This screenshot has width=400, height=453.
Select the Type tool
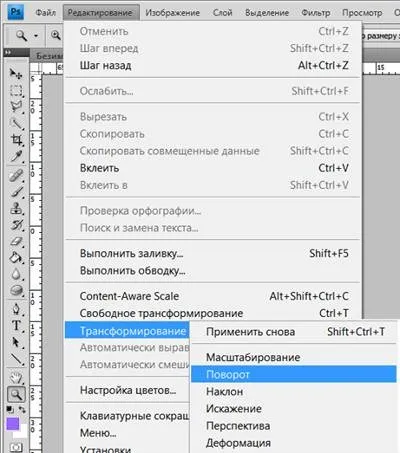tap(16, 325)
